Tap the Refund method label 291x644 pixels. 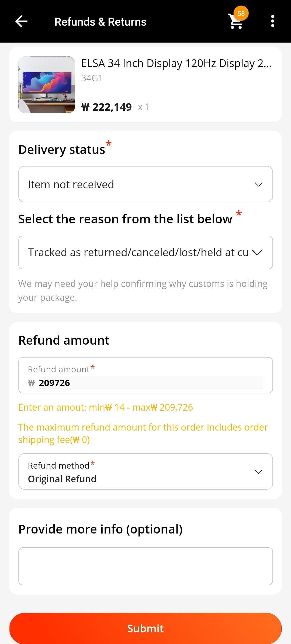[59, 465]
